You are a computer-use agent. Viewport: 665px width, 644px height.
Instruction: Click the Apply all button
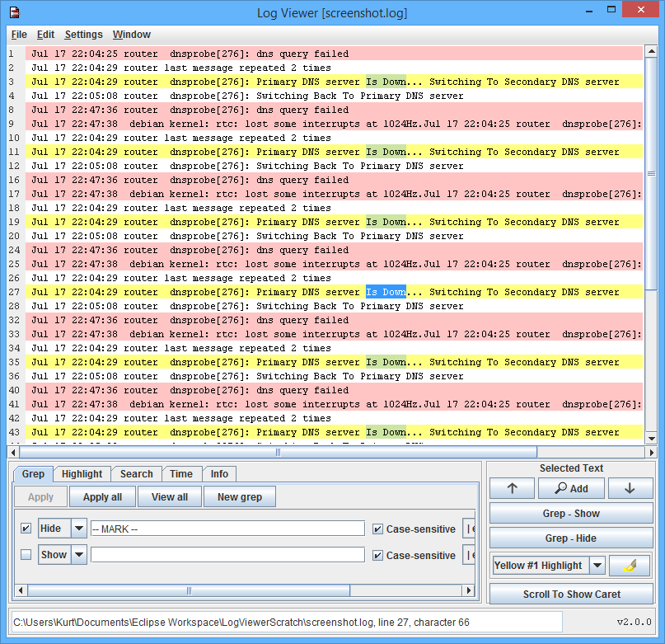tap(101, 496)
